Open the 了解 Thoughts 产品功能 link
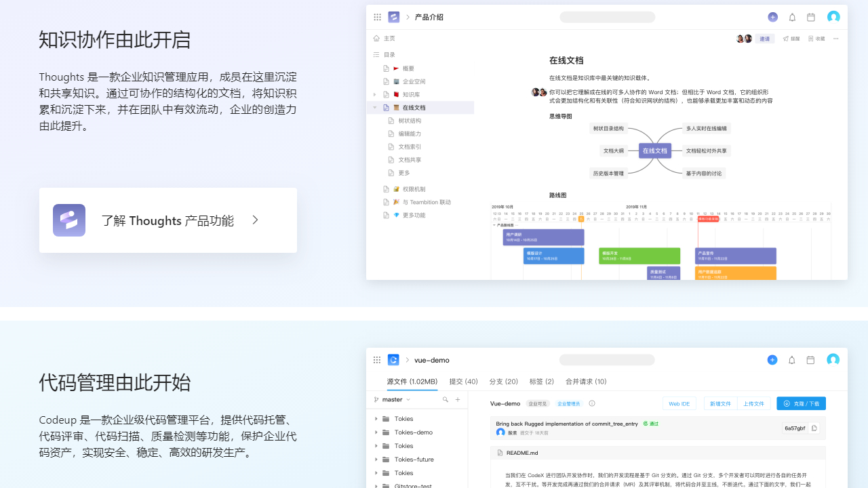Viewport: 868px width, 488px height. coord(167,220)
